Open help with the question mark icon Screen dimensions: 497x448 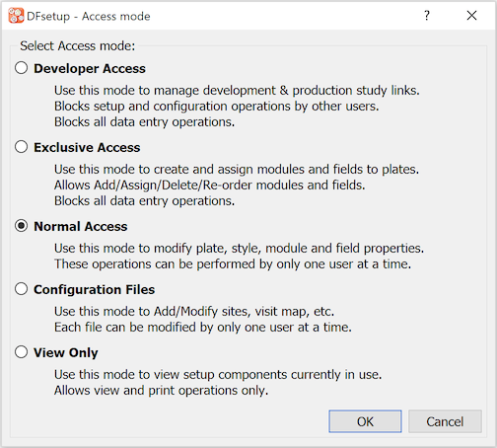(427, 15)
